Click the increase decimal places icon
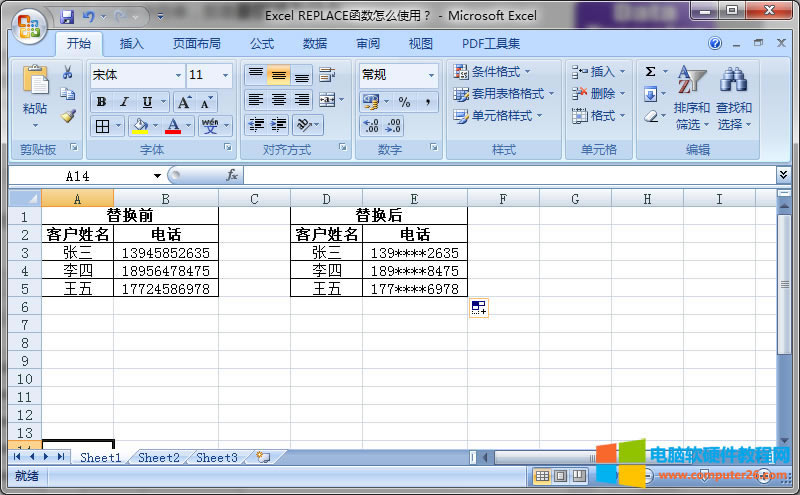The width and height of the screenshot is (800, 495). point(370,126)
